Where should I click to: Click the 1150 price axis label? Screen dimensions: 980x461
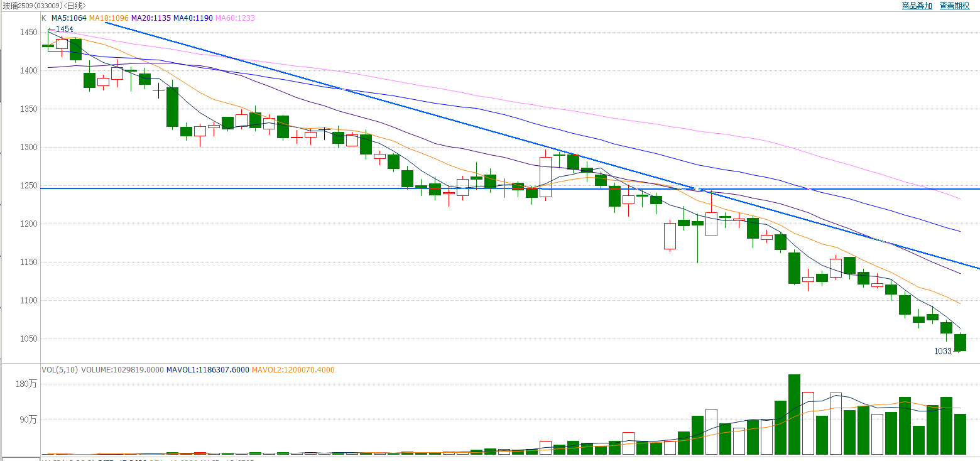tap(29, 262)
